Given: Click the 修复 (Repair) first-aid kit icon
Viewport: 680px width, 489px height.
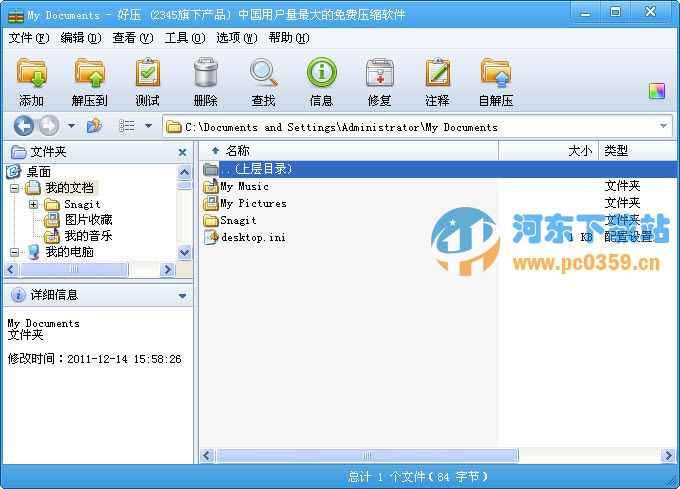Looking at the screenshot, I should [x=379, y=72].
